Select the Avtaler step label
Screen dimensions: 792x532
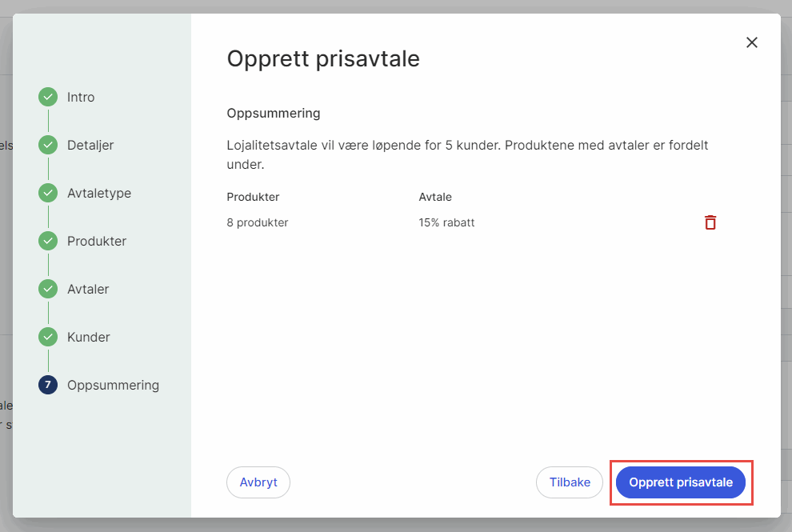tap(88, 289)
